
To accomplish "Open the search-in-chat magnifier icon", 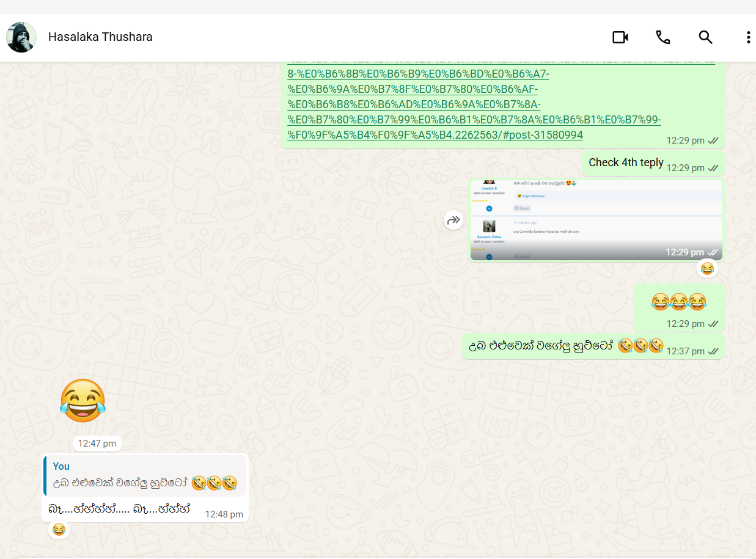I will (x=706, y=37).
